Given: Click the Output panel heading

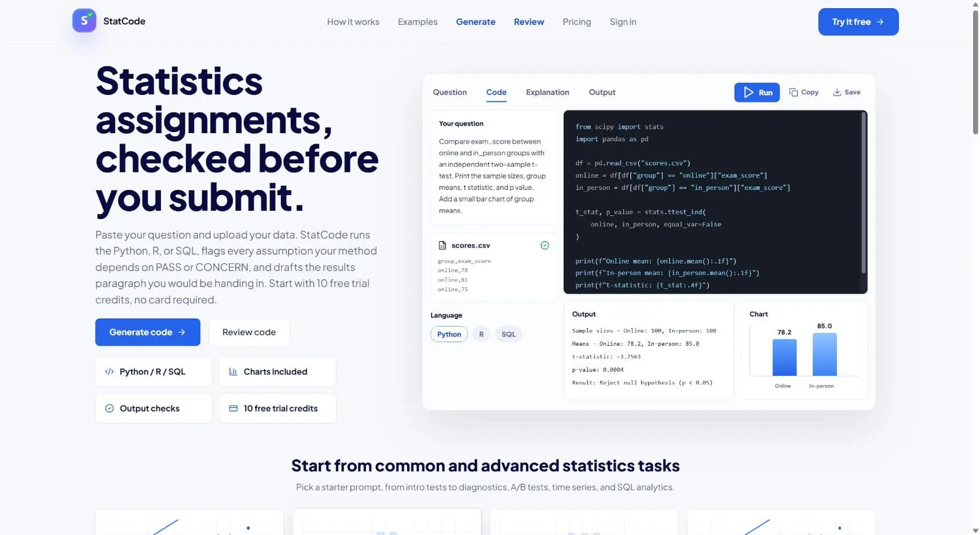Looking at the screenshot, I should click(584, 314).
